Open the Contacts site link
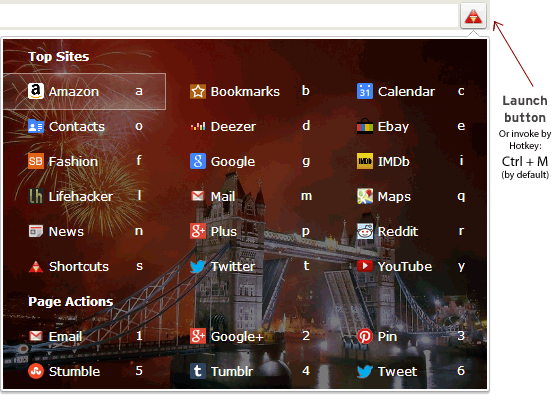Viewport: 555px width, 419px height. (x=77, y=126)
